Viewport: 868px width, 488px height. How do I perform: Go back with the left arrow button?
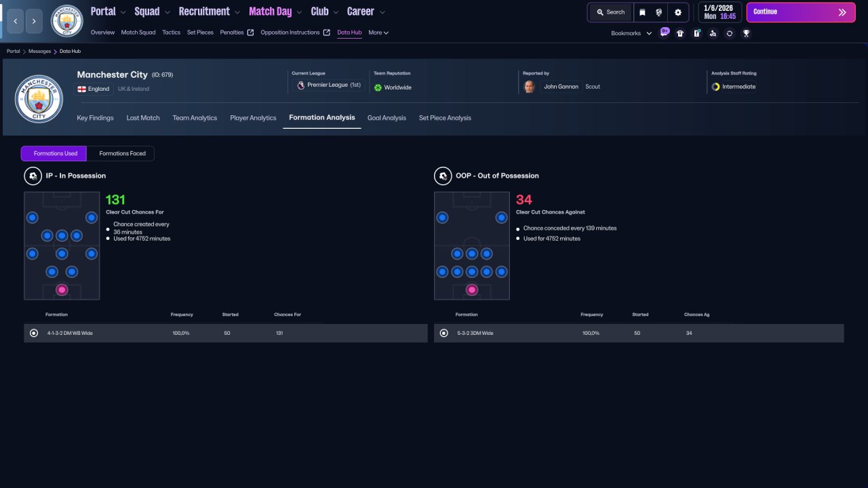coord(16,22)
